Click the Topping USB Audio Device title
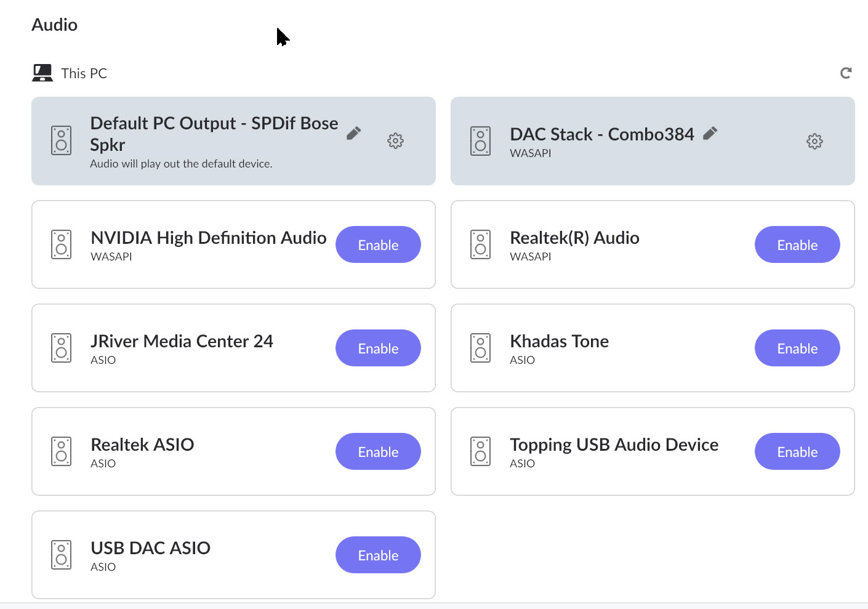 point(614,445)
